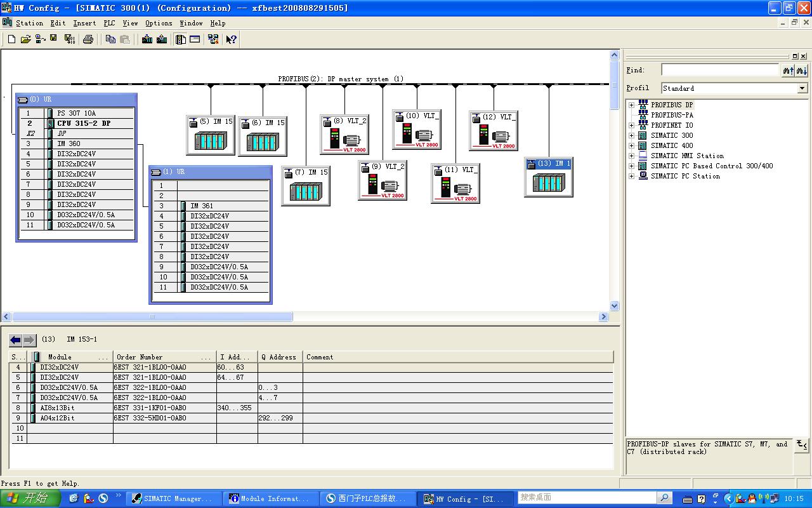The image size is (812, 508).
Task: Click the station view horizontal scrollbar thumb
Action: pos(152,316)
